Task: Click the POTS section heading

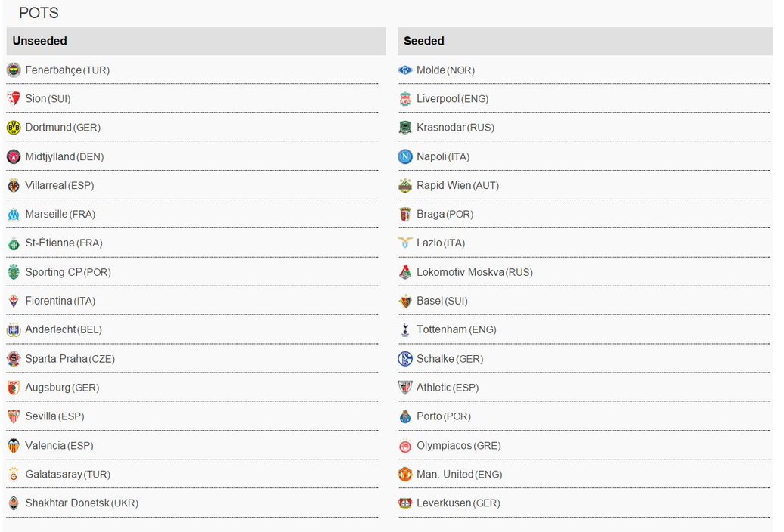Action: pos(39,13)
